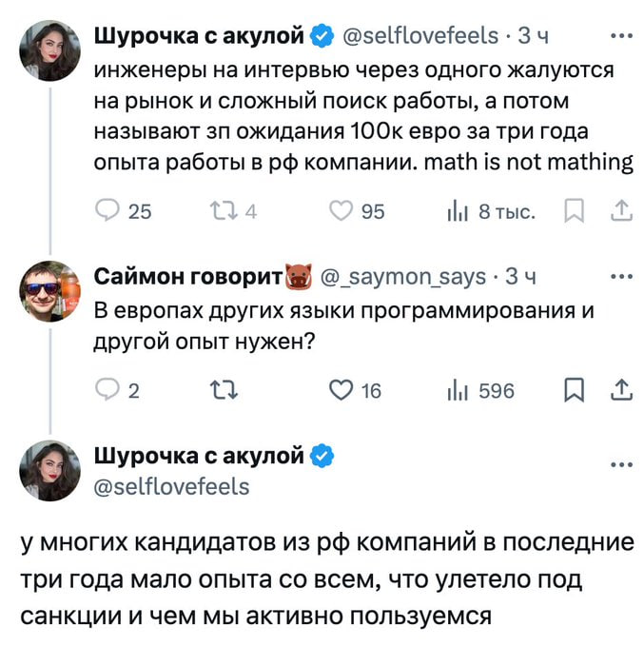The height and width of the screenshot is (647, 644).
Task: Click Шурочка's avatar on the top tweet
Action: (x=49, y=49)
